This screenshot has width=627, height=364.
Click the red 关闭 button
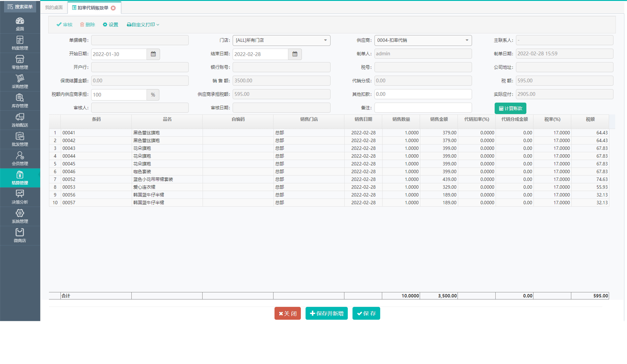click(x=288, y=313)
